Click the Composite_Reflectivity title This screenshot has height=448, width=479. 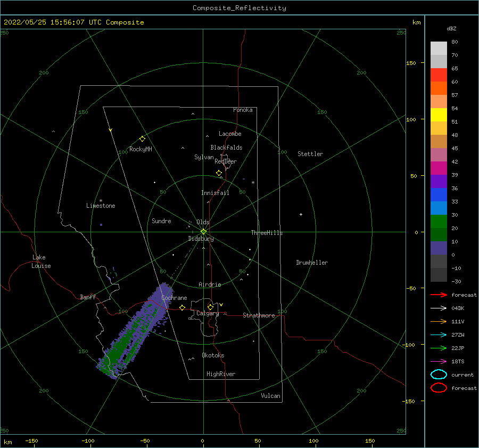(x=240, y=8)
